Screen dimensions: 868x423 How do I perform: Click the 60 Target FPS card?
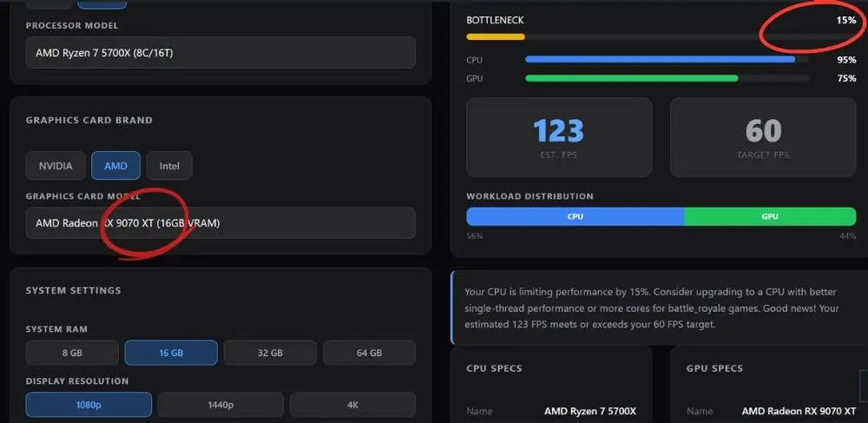pos(763,137)
